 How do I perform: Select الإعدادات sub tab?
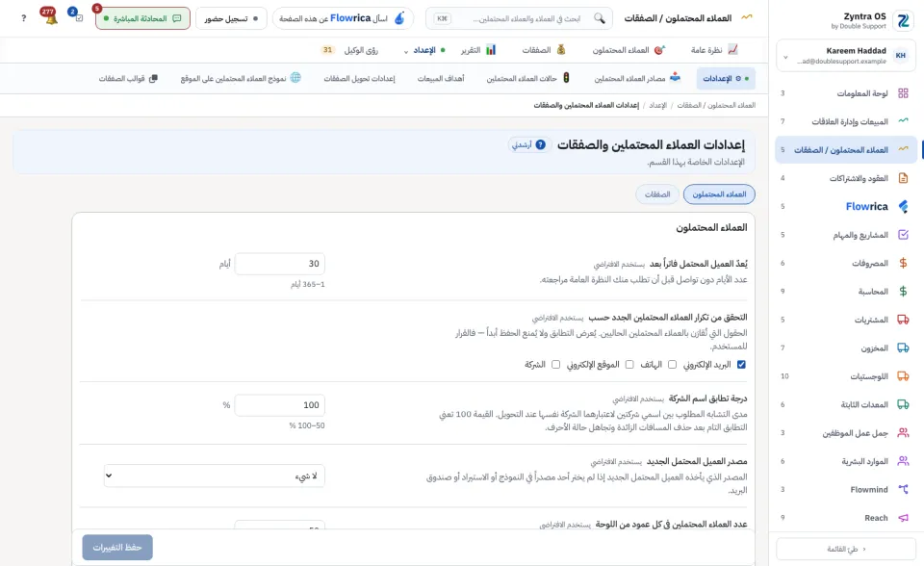coord(726,78)
